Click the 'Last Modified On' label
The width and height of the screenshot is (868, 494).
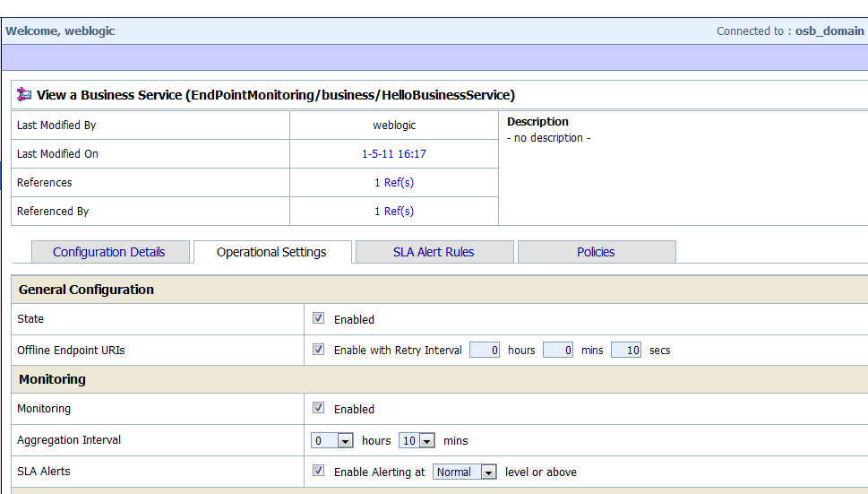[x=57, y=154]
